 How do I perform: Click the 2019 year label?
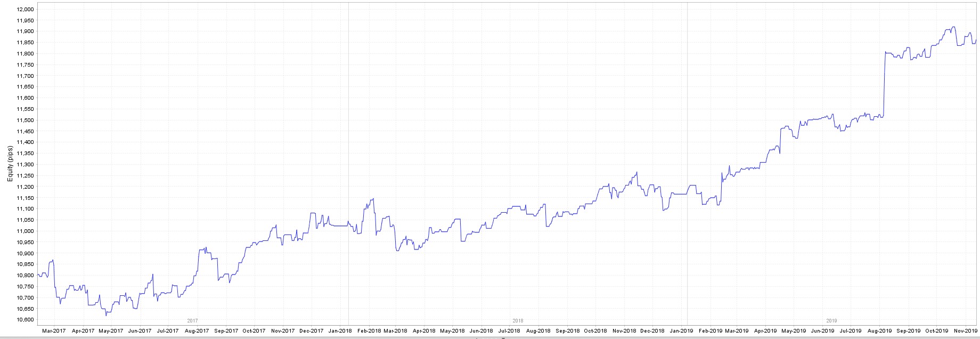(831, 321)
